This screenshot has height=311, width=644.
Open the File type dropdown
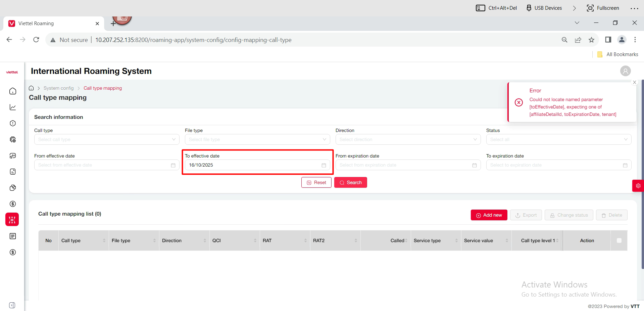257,139
